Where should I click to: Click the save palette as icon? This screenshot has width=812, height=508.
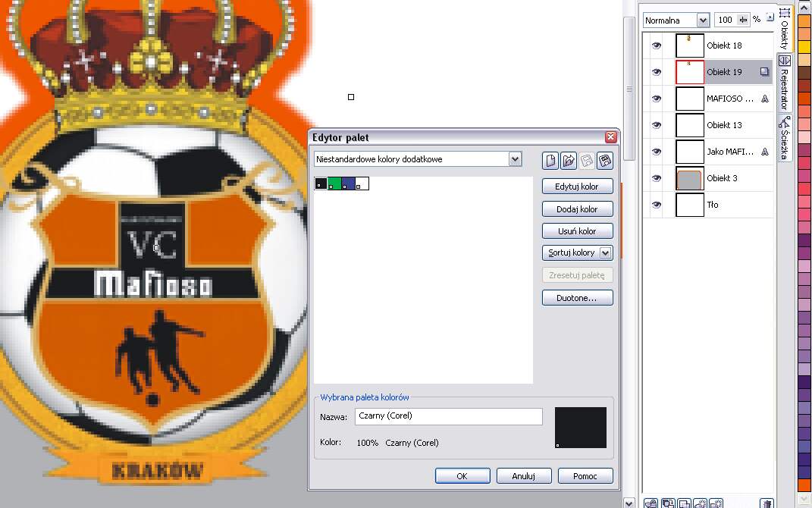[605, 160]
